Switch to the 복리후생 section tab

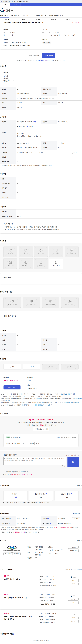point(53,19)
